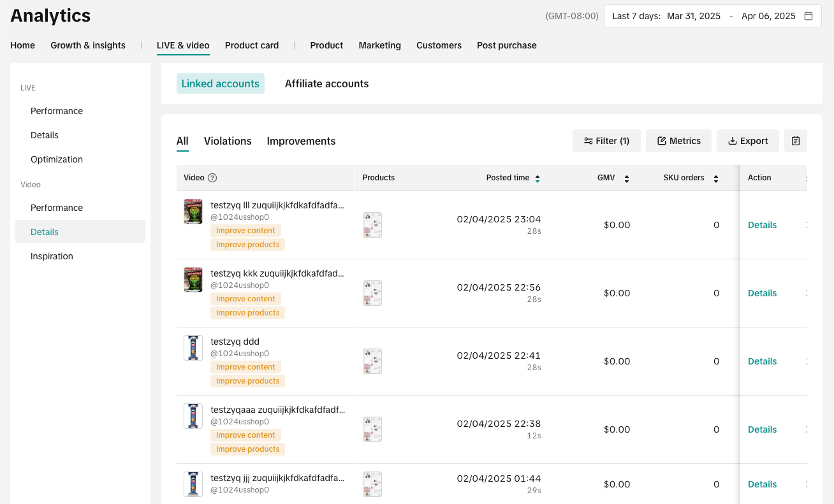Open the Metrics customization button
The image size is (834, 504).
(678, 141)
